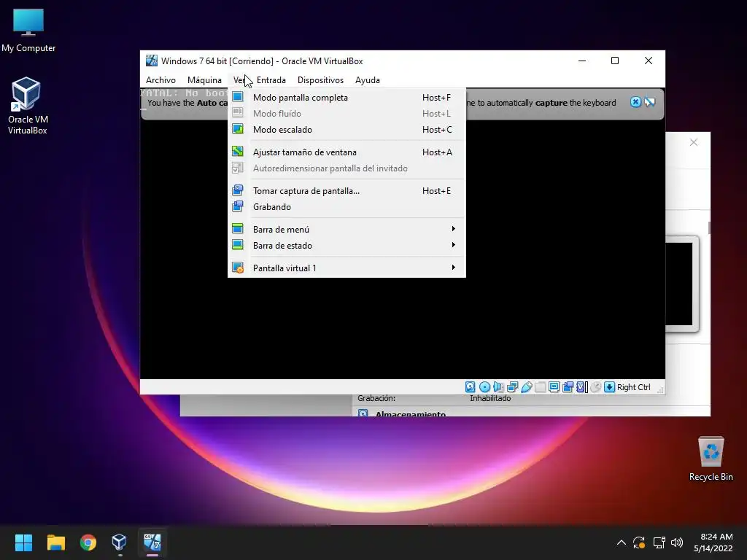The width and height of the screenshot is (747, 560).
Task: Open the Ayuda menu
Action: [368, 80]
